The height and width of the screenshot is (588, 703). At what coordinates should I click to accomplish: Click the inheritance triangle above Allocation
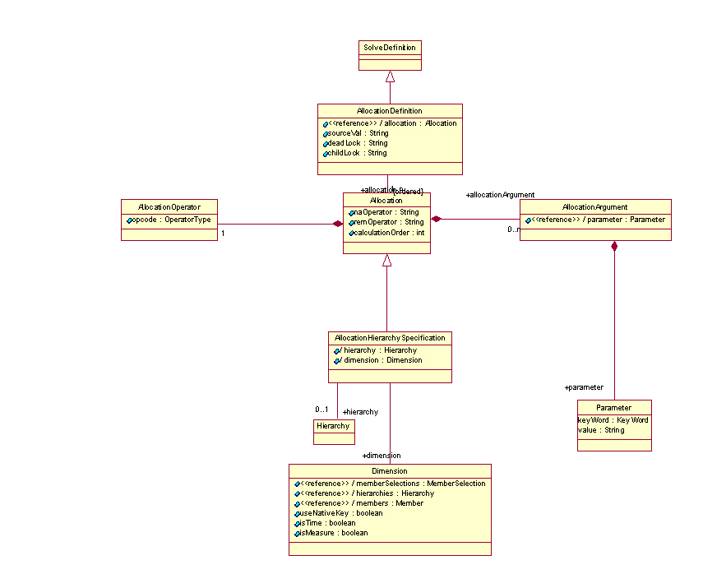click(386, 260)
